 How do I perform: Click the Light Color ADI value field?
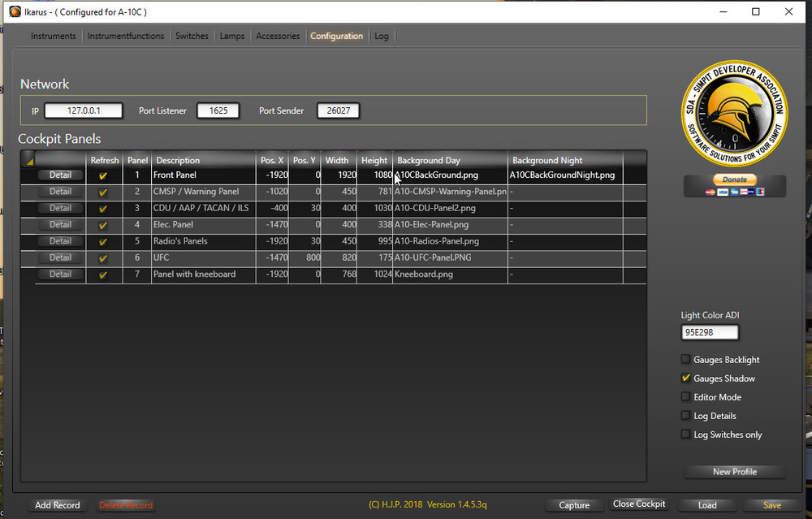(x=710, y=332)
